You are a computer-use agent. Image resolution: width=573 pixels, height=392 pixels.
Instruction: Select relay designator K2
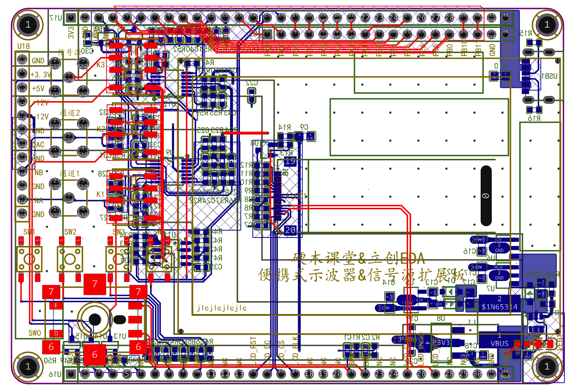click(x=101, y=129)
